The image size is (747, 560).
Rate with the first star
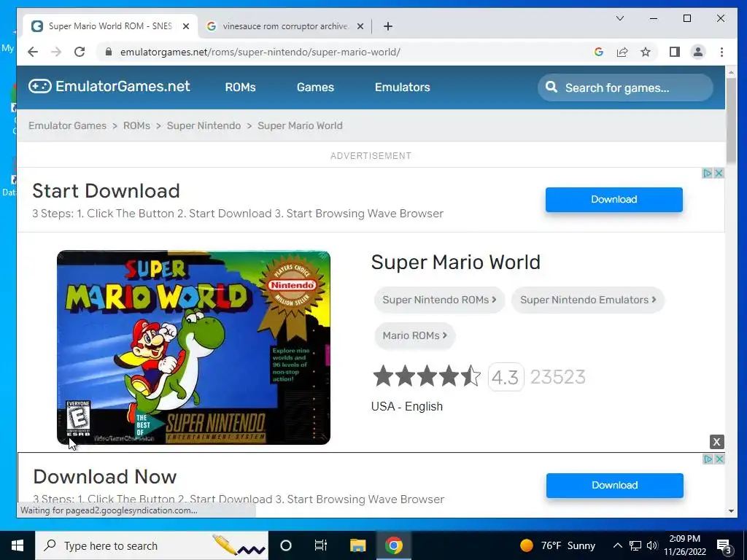(x=383, y=376)
